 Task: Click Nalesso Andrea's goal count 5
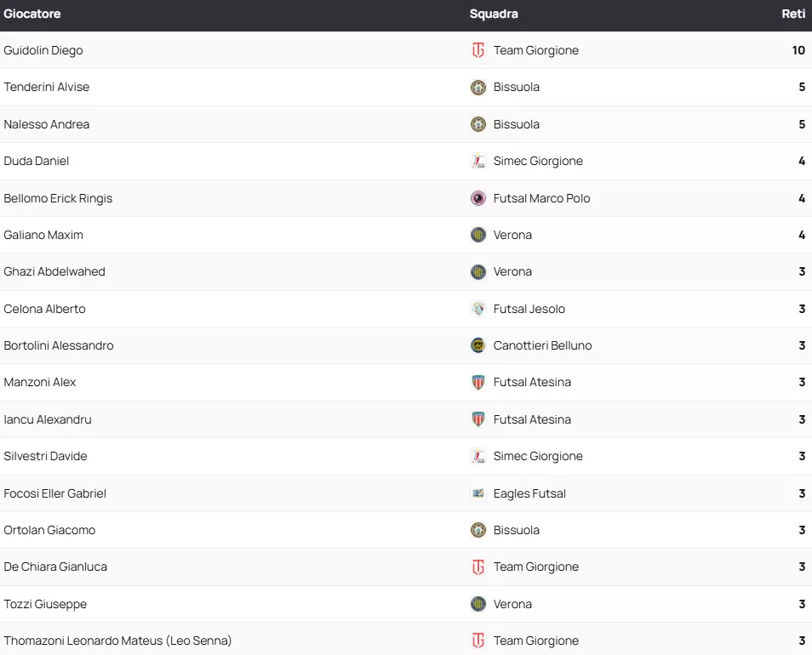pyautogui.click(x=802, y=124)
